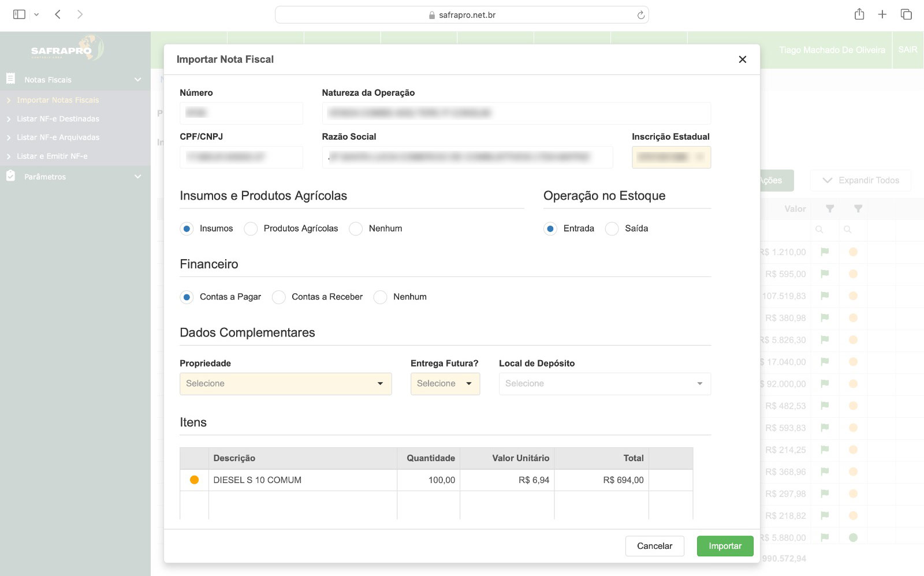Close the Importar Nota Fiscal dialog

[x=742, y=59]
